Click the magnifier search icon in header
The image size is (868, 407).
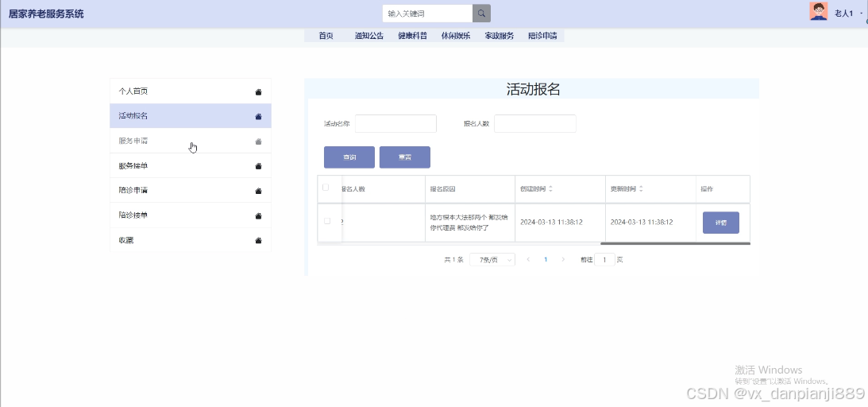[481, 14]
